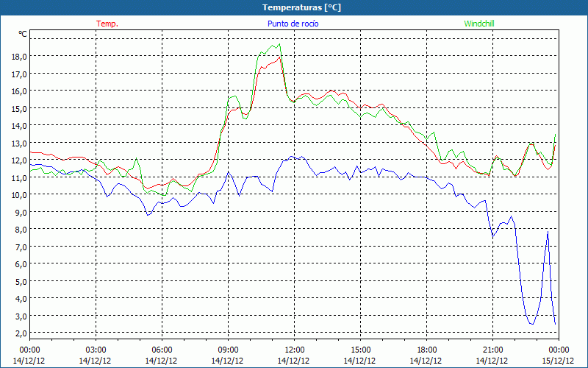The image size is (588, 368).
Task: Click the 16,0 y-axis value
Action: click(x=20, y=91)
